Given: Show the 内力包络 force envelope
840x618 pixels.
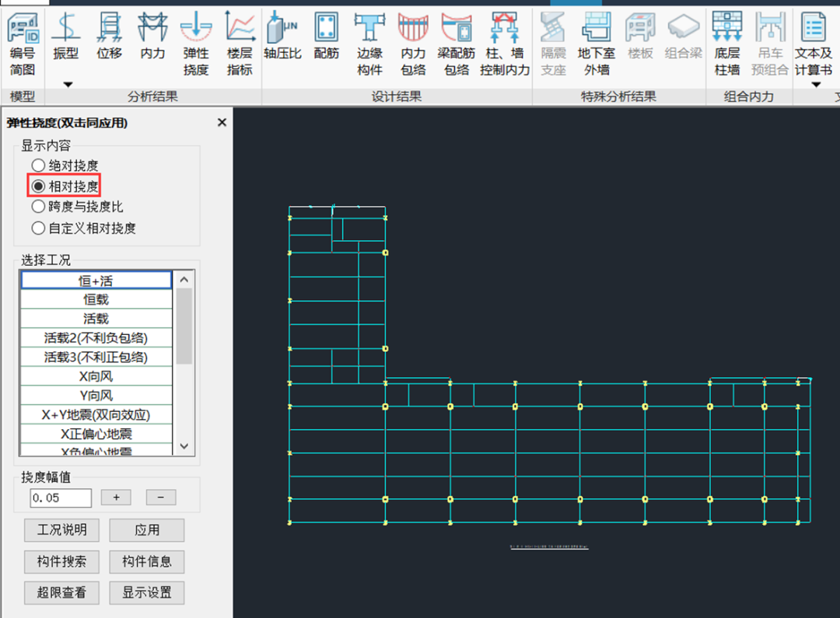Looking at the screenshot, I should point(413,45).
